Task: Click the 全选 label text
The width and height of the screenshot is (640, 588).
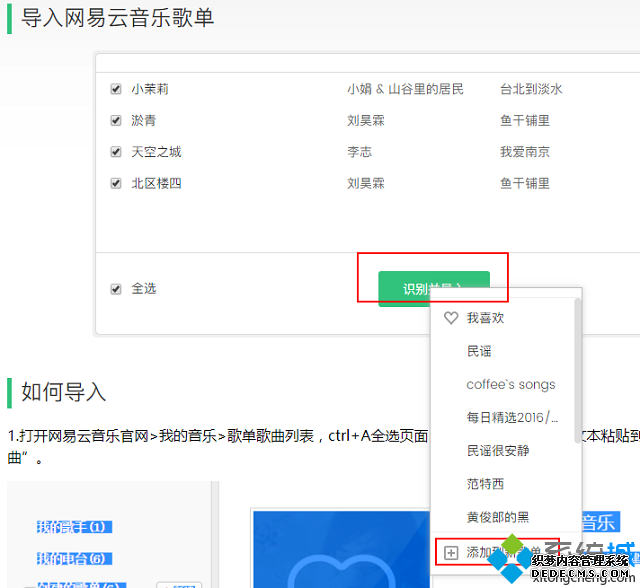Action: coord(144,288)
